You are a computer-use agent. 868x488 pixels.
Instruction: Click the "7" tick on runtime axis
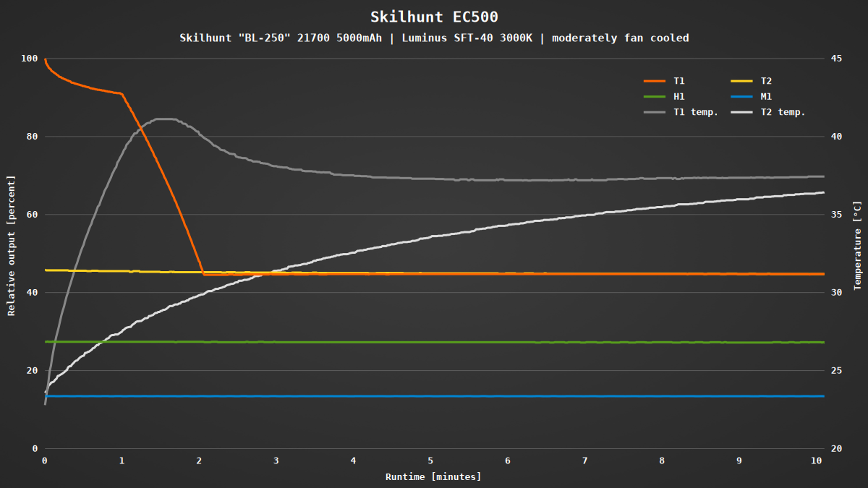click(x=584, y=461)
